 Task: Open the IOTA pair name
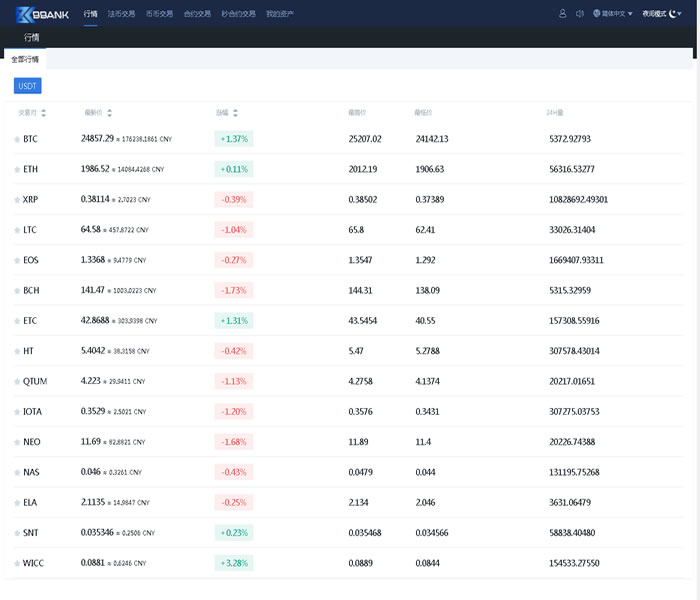[x=32, y=412]
